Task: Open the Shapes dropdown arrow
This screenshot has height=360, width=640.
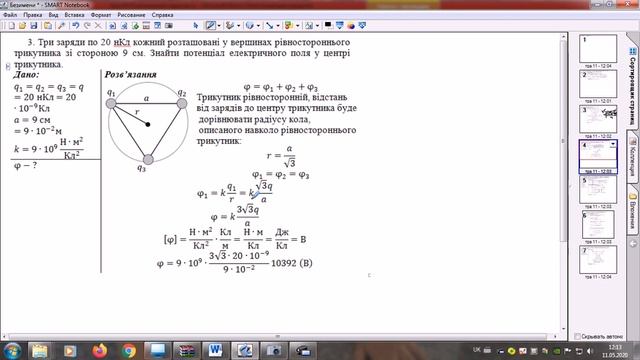Action: pos(298,26)
